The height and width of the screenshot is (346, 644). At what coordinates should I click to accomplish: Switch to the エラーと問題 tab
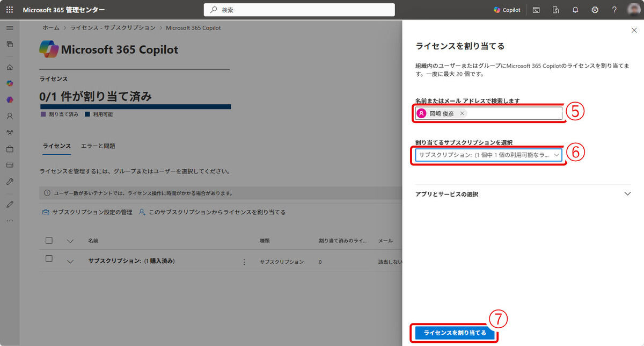tap(98, 146)
